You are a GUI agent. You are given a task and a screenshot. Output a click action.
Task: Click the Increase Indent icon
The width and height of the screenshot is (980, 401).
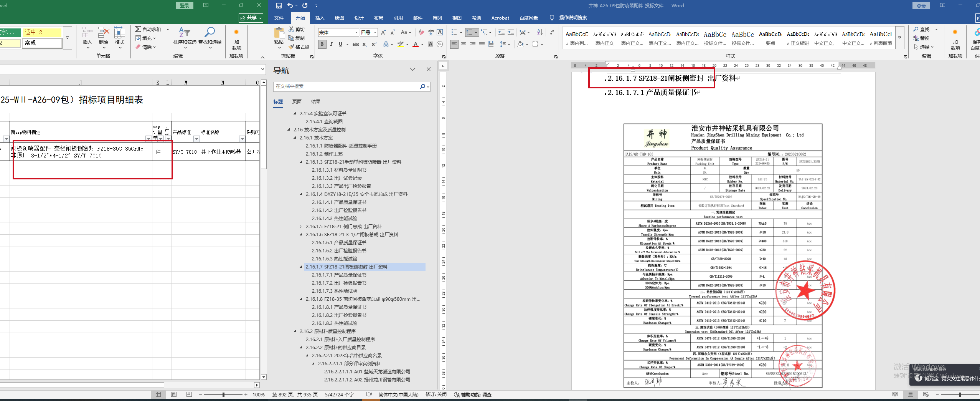click(511, 32)
